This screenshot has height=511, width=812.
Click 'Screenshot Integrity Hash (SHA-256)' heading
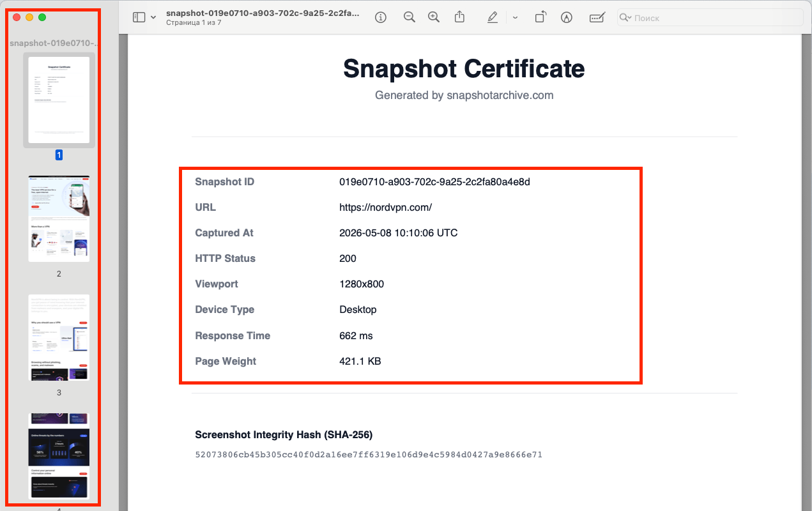pos(284,435)
